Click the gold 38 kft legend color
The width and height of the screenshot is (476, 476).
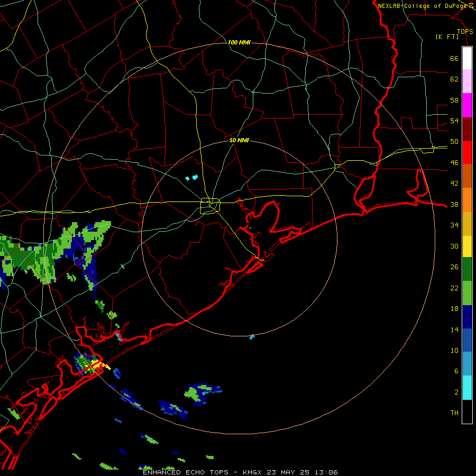pyautogui.click(x=467, y=224)
